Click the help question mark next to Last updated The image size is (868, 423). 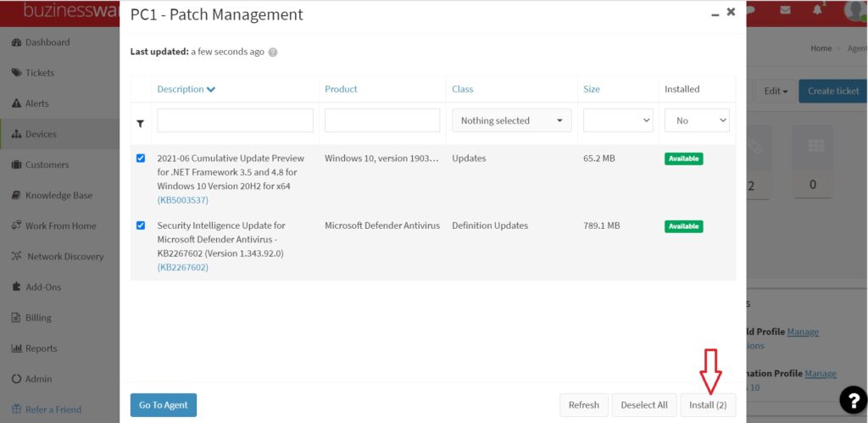273,52
